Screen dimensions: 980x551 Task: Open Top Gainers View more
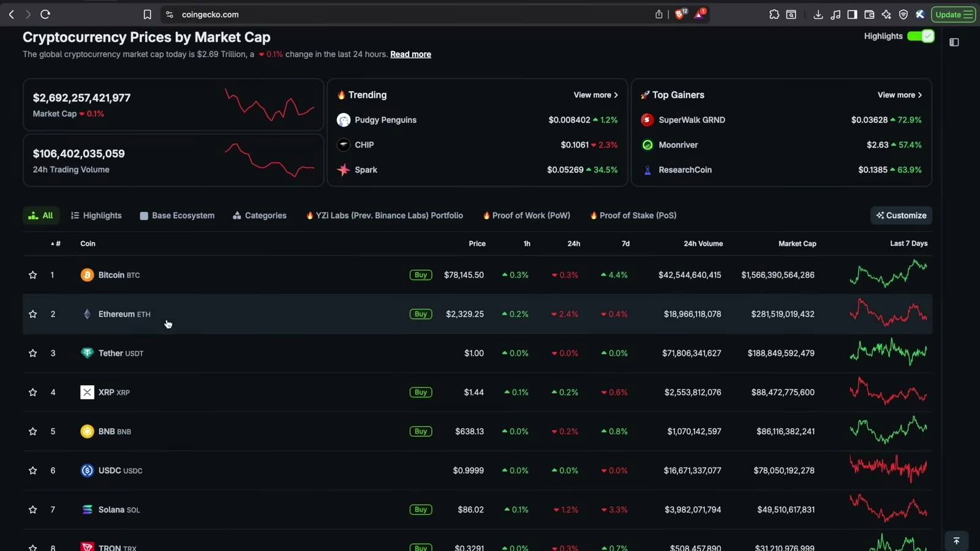[x=900, y=95]
